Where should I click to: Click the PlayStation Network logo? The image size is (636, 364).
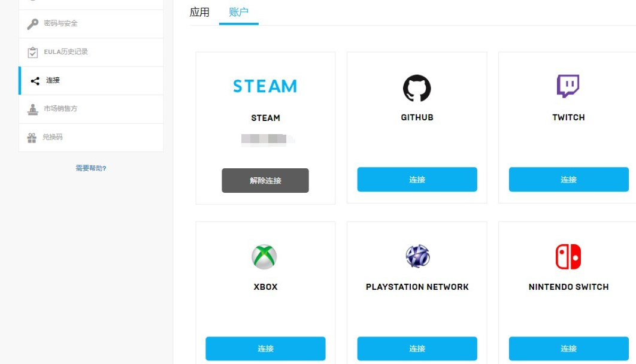(417, 256)
